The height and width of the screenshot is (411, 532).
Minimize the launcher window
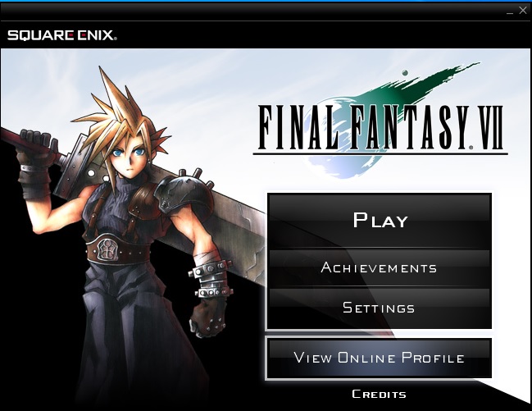[x=510, y=11]
